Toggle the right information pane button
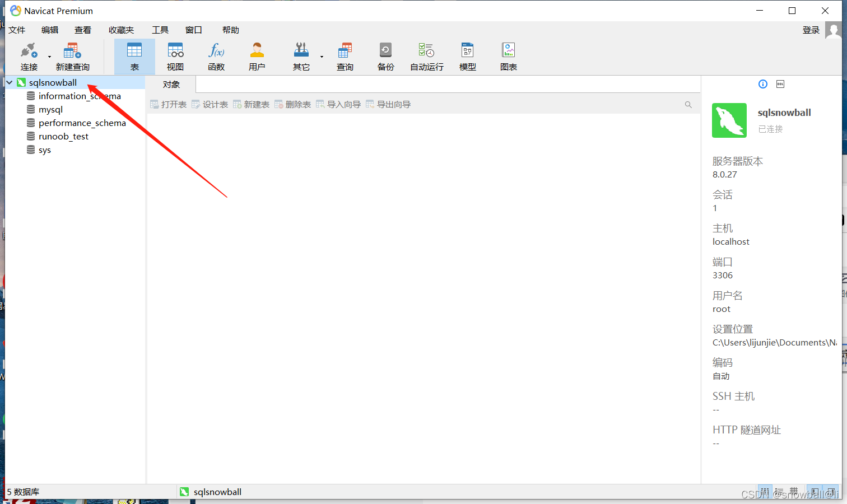The image size is (847, 504). [x=831, y=492]
